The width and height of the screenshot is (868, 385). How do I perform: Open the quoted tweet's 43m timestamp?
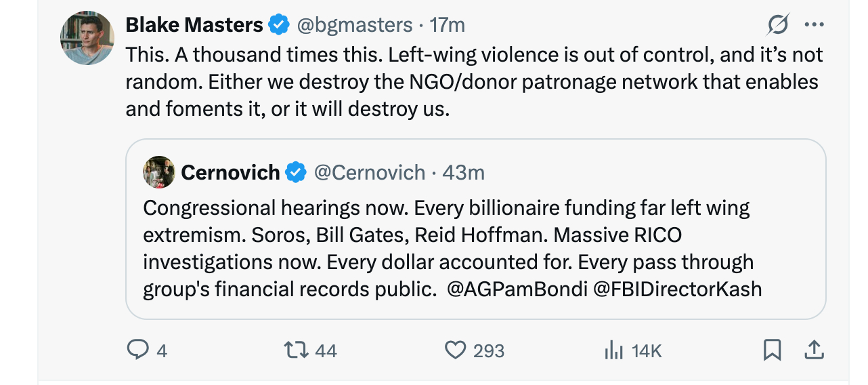point(463,173)
